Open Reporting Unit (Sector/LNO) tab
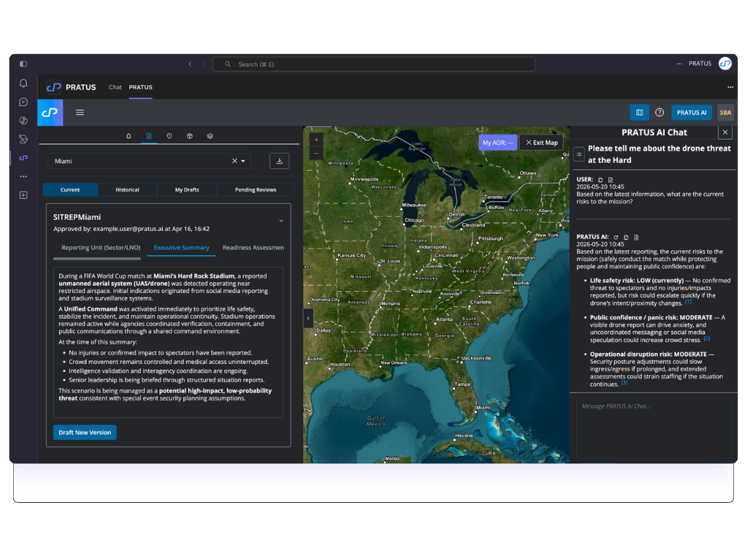The width and height of the screenshot is (747, 560). click(100, 248)
